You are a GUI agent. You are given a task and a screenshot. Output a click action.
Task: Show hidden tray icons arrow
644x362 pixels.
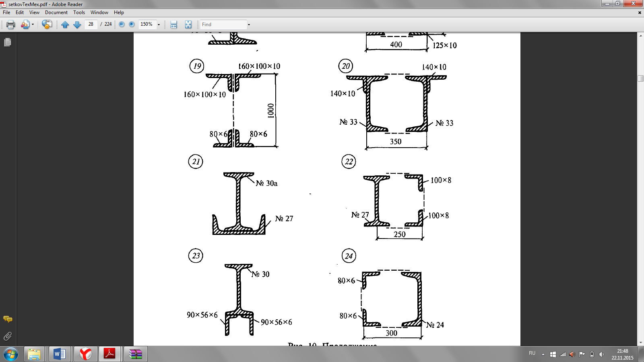click(543, 354)
